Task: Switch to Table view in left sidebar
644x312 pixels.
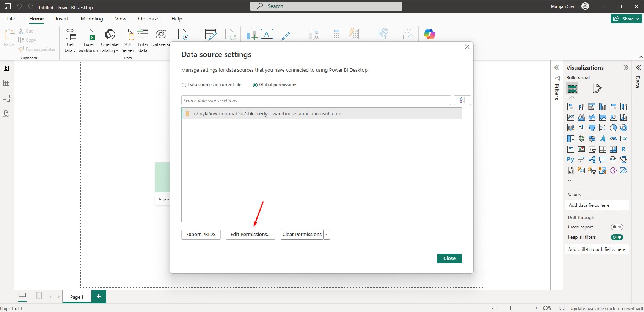Action: [6, 83]
